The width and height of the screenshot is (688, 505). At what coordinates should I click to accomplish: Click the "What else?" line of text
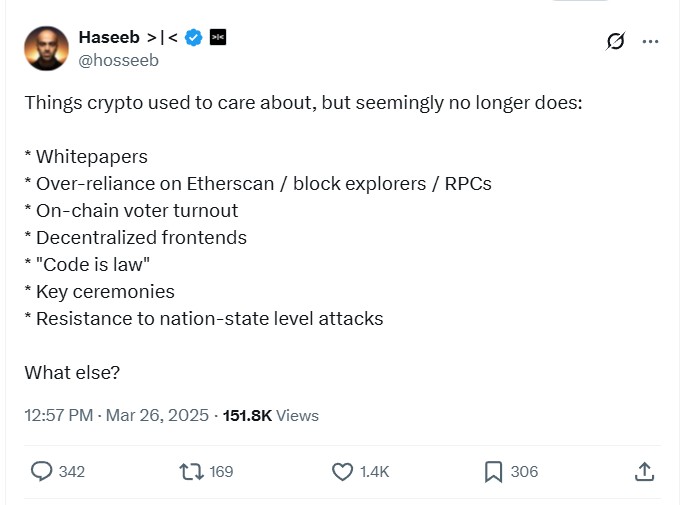[72, 372]
